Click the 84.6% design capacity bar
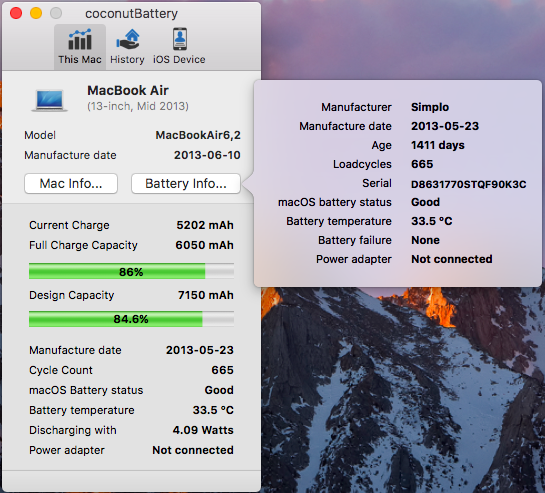545x493 pixels. pos(131,319)
